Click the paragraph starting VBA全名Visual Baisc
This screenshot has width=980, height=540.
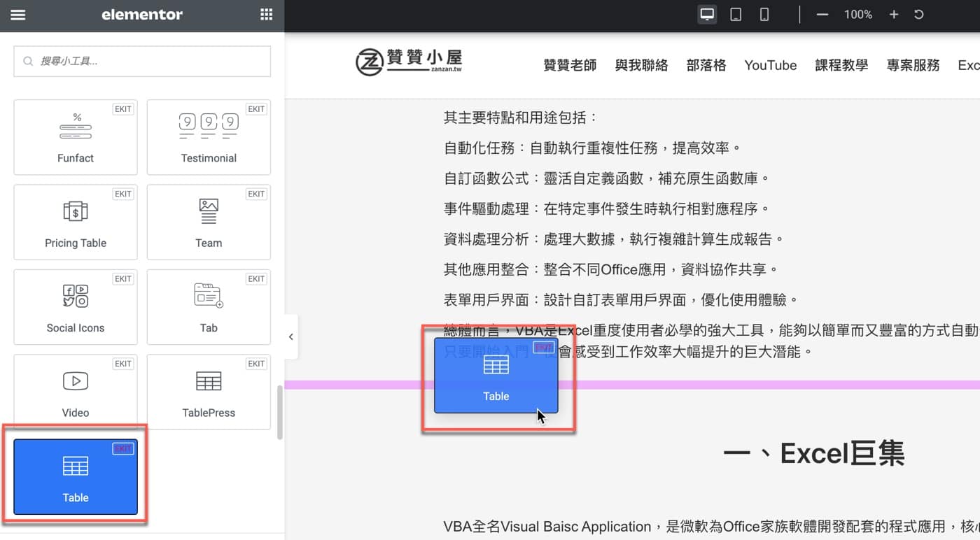(x=711, y=527)
